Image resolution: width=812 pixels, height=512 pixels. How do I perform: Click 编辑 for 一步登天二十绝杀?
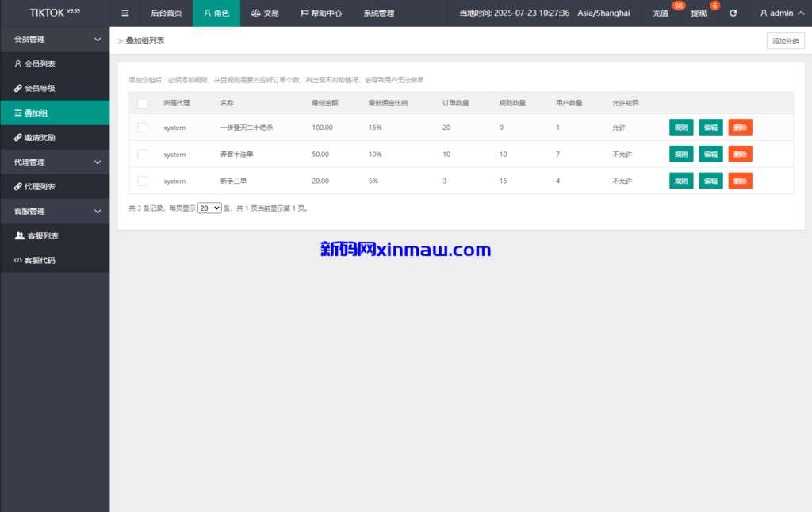(710, 127)
